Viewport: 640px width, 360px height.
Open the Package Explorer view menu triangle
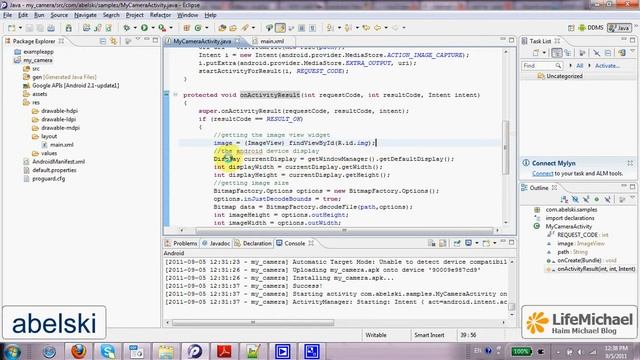[x=138, y=40]
